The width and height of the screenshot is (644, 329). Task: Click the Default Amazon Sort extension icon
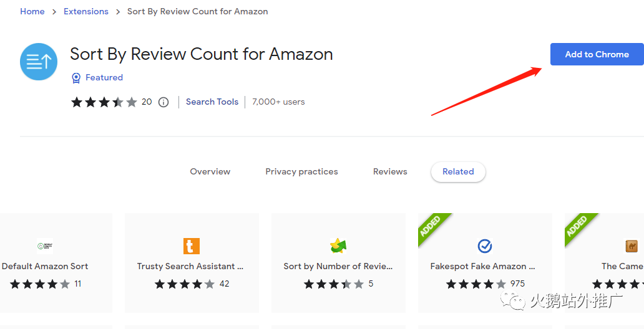tap(44, 246)
